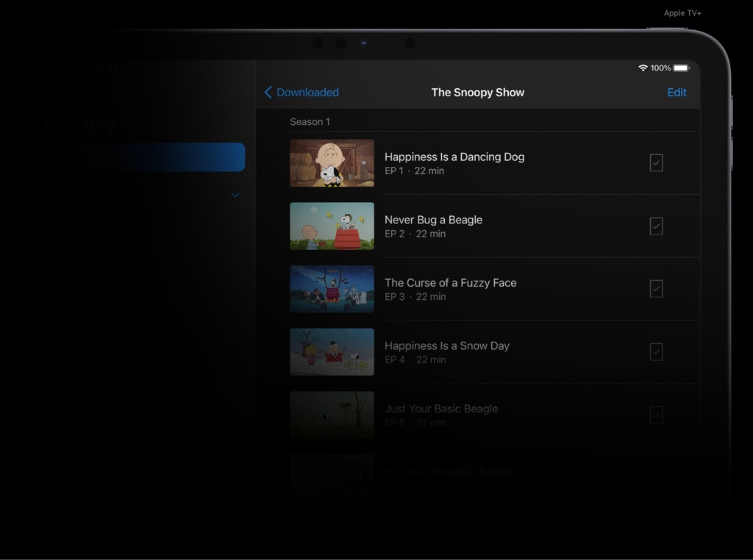The image size is (753, 560).
Task: Tap the battery indicator icon
Action: pyautogui.click(x=681, y=68)
